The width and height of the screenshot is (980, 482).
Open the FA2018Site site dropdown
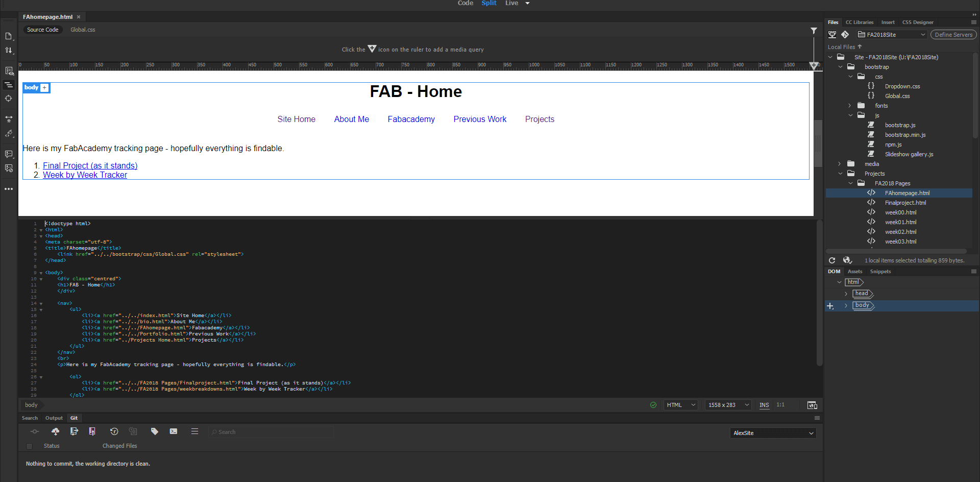(x=891, y=34)
